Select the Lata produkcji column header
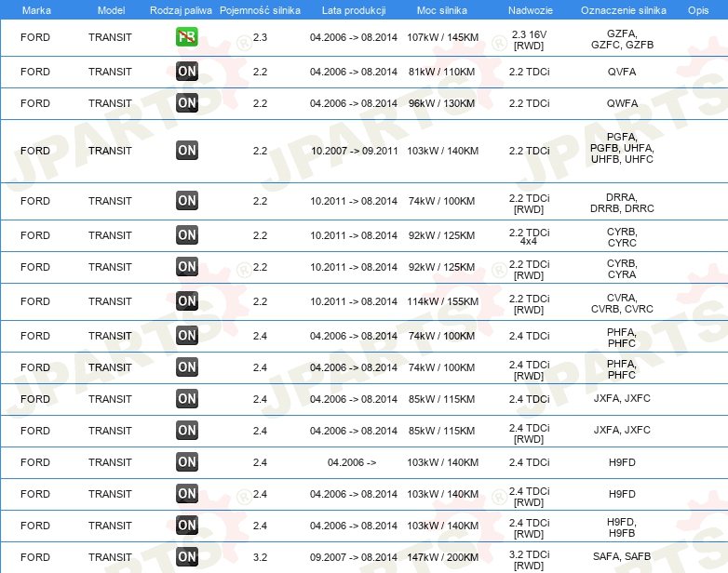Screen dimensions: 728x573 coord(354,10)
